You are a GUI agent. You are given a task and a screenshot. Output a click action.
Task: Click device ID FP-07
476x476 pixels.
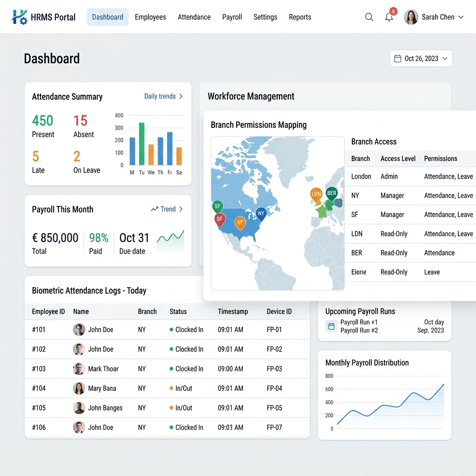274,427
